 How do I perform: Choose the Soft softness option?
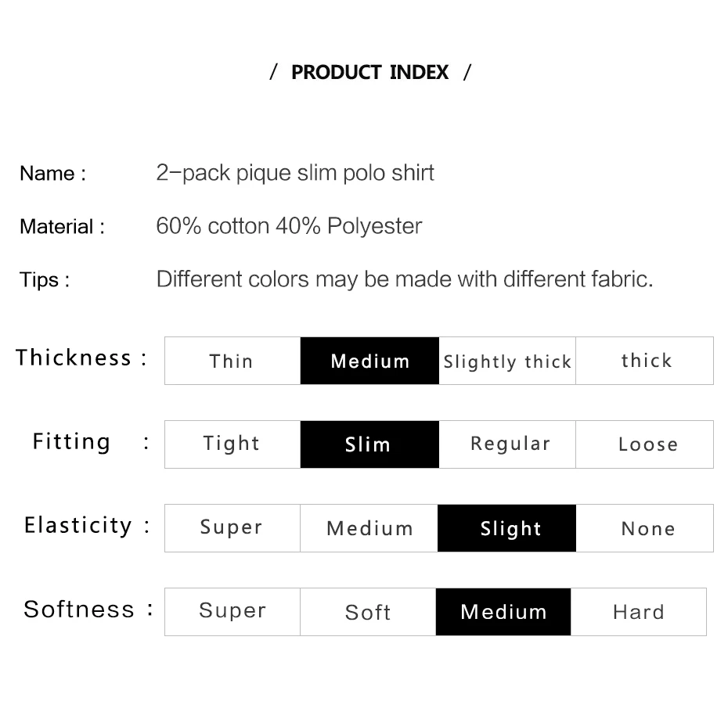click(368, 612)
